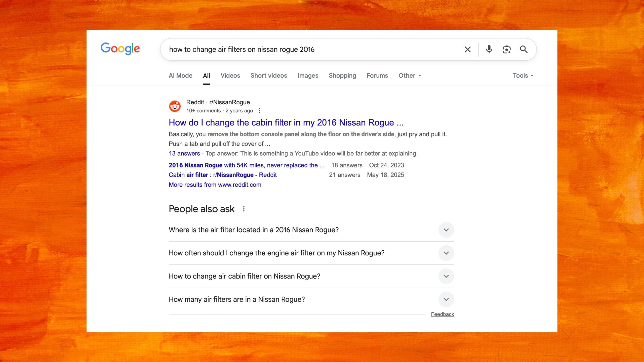Expand 'Where is the air filter located' question

(x=311, y=230)
